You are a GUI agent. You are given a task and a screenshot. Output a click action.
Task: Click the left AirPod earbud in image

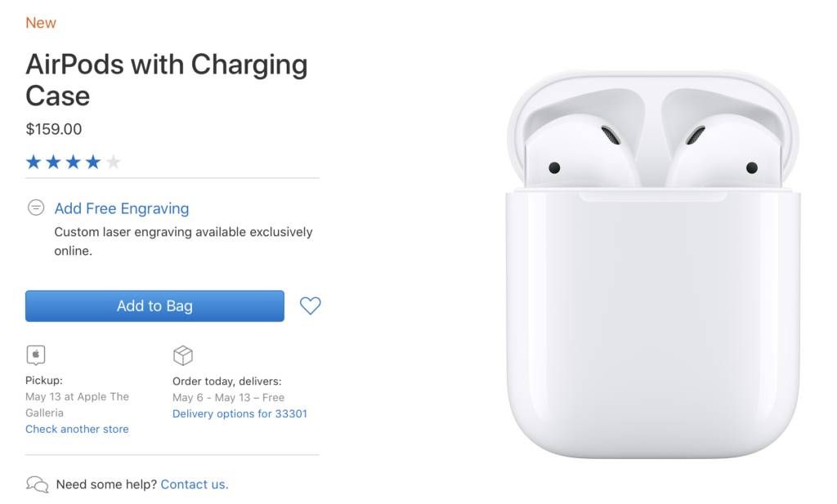[x=582, y=152]
